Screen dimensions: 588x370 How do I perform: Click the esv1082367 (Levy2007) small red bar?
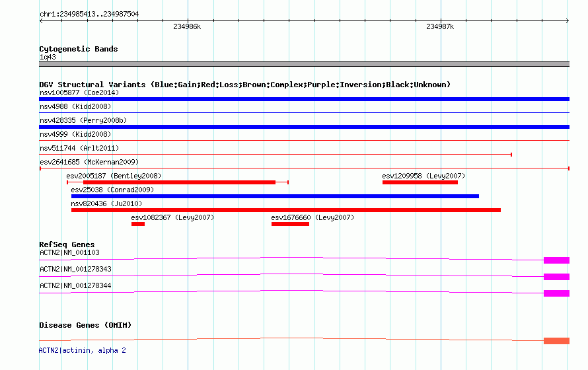click(x=138, y=224)
